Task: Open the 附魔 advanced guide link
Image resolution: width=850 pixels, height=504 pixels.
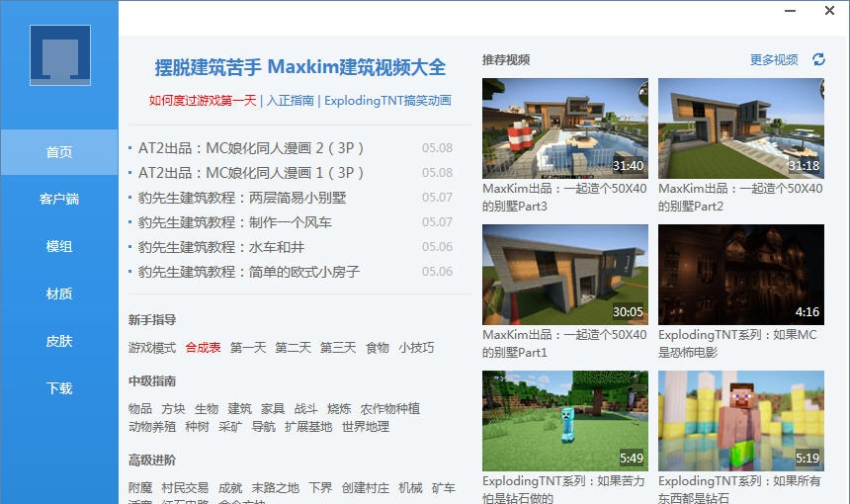Action: (140, 488)
